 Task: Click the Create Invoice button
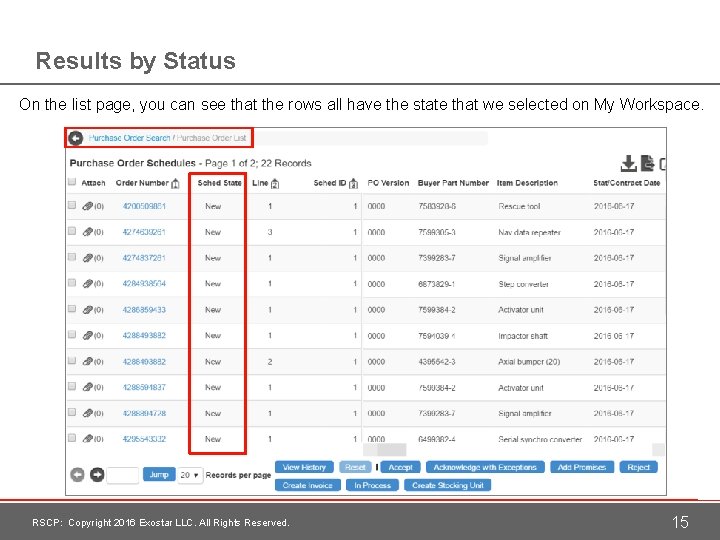tap(308, 485)
